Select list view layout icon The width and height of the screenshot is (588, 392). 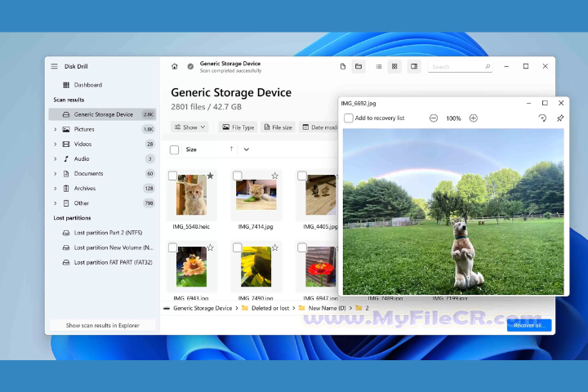click(379, 66)
